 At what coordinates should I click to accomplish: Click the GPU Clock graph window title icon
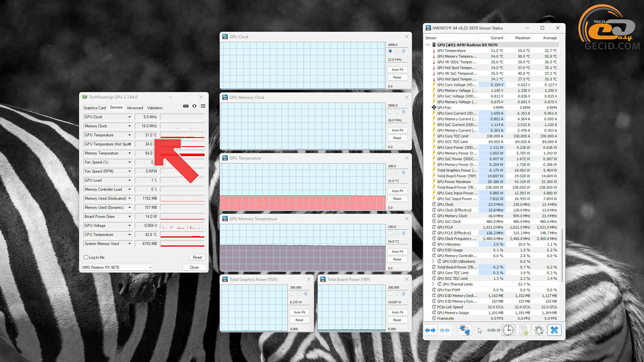click(x=225, y=37)
